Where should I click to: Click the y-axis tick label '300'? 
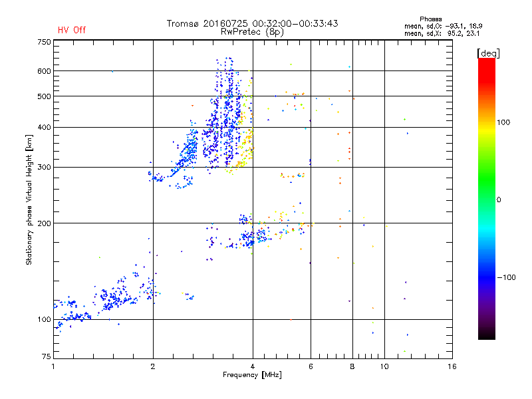(x=45, y=168)
